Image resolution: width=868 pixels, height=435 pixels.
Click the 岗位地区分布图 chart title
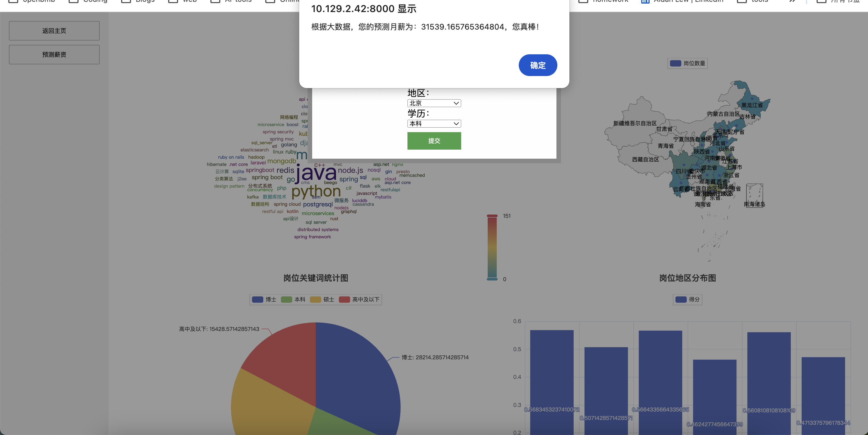(x=687, y=278)
